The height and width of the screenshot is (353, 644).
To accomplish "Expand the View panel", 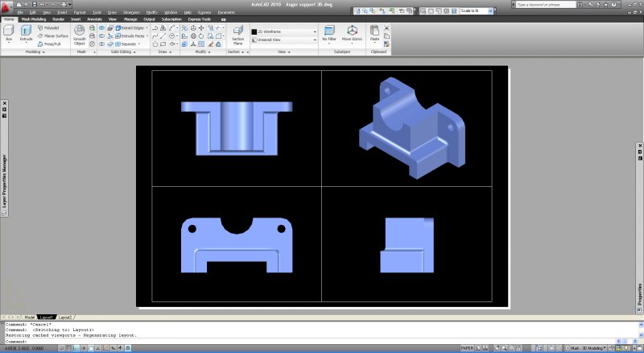I will 284,52.
